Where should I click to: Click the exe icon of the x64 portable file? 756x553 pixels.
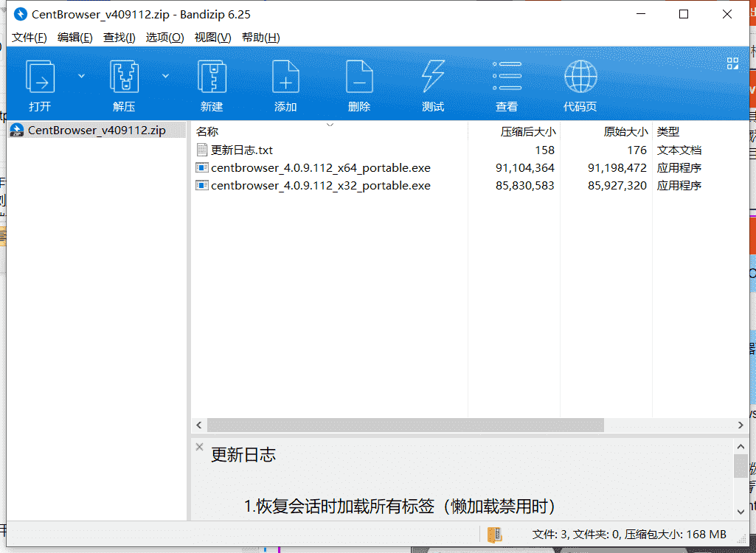tap(202, 168)
